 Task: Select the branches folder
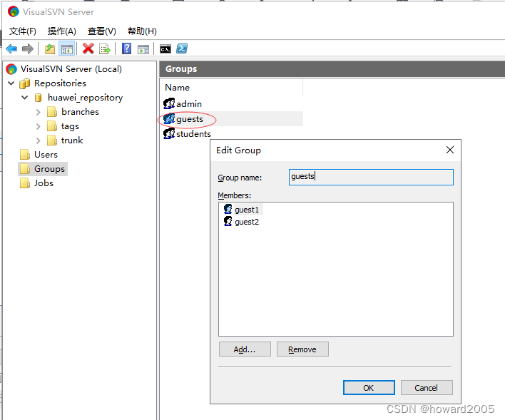[80, 112]
